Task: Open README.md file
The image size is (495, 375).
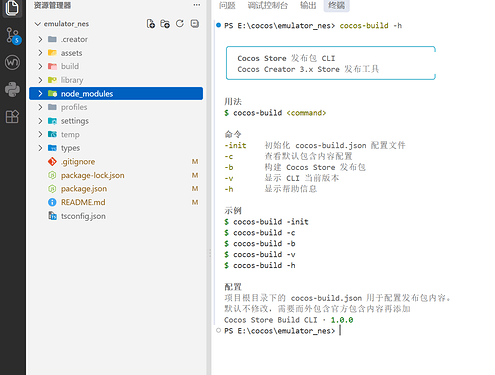Action: click(83, 202)
